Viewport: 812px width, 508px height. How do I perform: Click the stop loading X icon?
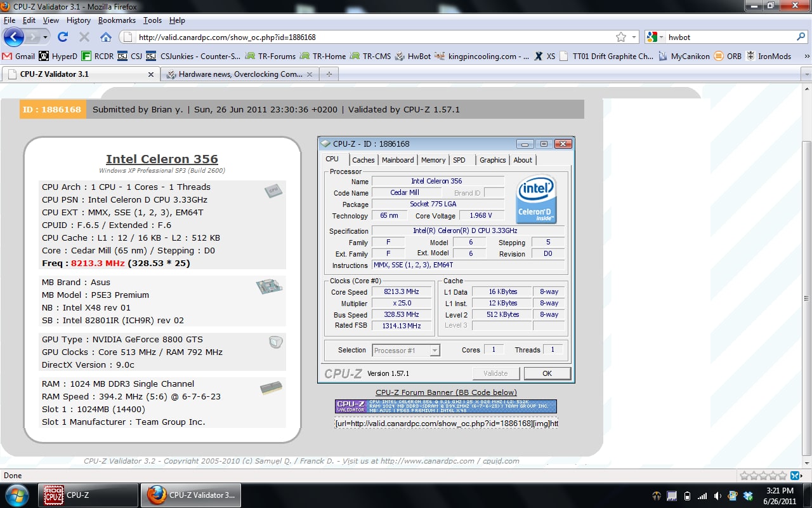click(x=84, y=37)
